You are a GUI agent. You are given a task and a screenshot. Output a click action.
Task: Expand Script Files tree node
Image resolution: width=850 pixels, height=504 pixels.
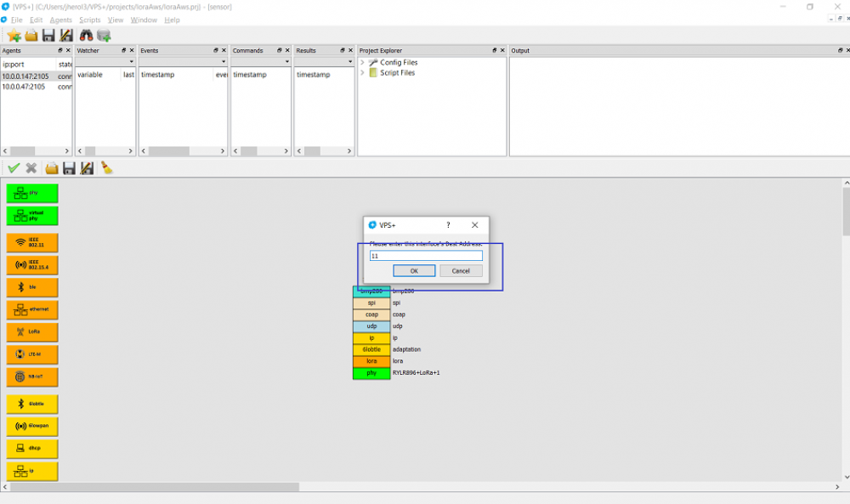[362, 72]
